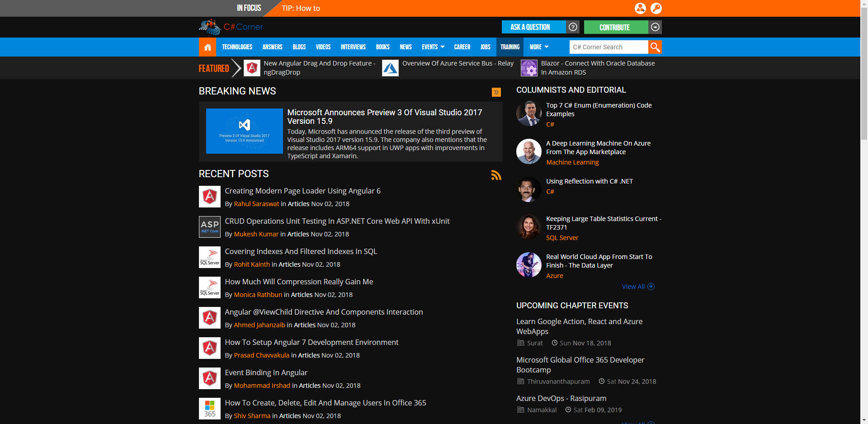
Task: Open the Answers menu item
Action: pos(272,47)
